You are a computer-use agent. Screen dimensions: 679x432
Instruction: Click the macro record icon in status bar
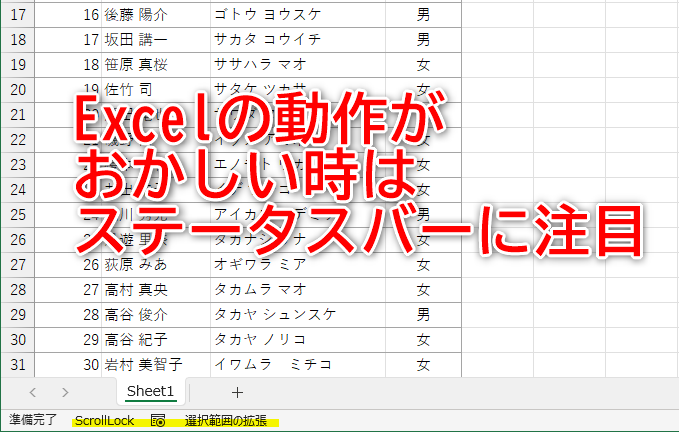coord(158,421)
